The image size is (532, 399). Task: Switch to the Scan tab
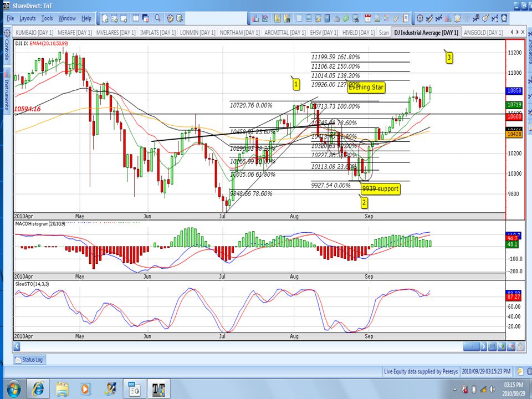click(383, 33)
